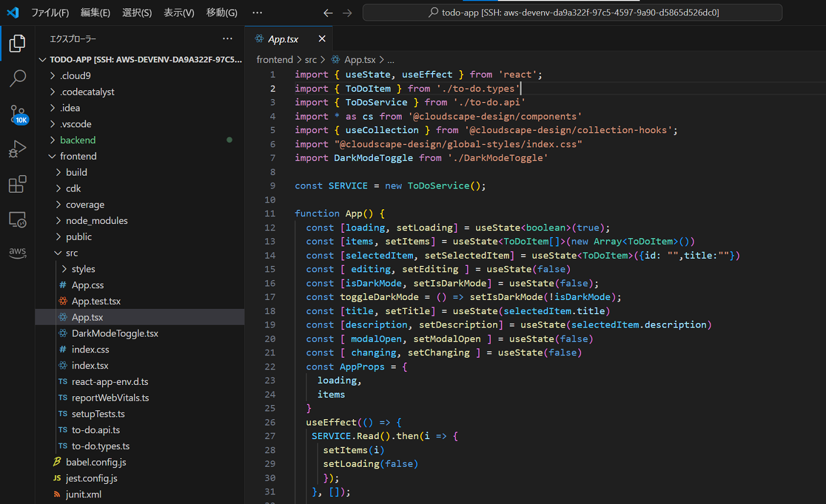Viewport: 826px width, 504px height.
Task: Expand the styles folder
Action: pos(83,269)
